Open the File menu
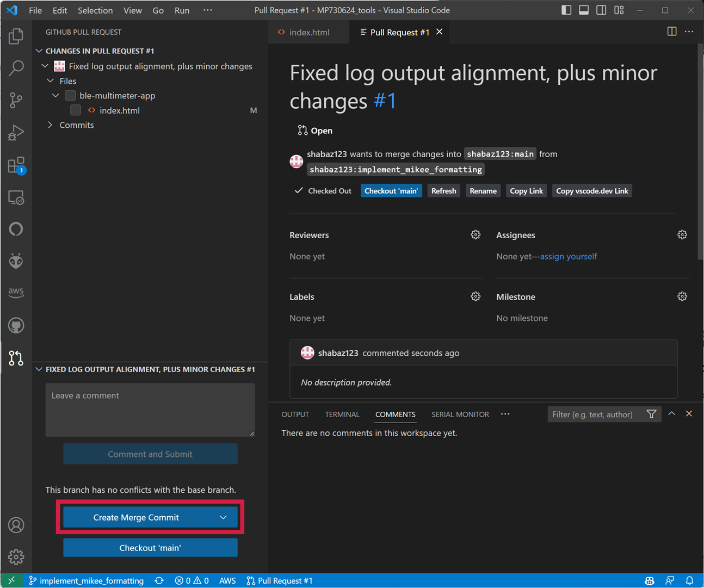 click(x=35, y=10)
